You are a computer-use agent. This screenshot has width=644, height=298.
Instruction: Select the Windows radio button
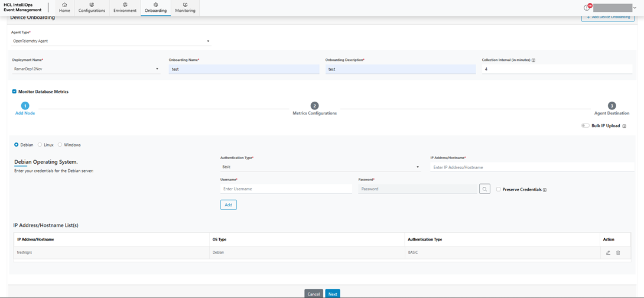pyautogui.click(x=60, y=145)
